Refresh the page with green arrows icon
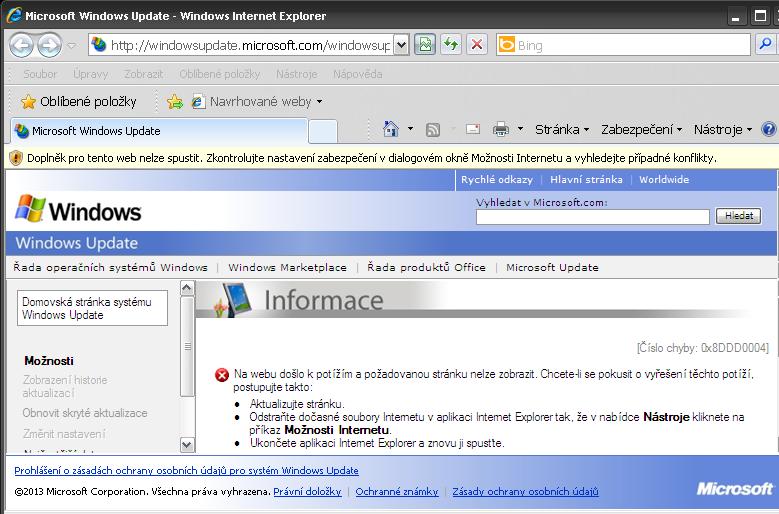Image resolution: width=779 pixels, height=514 pixels. click(x=451, y=45)
